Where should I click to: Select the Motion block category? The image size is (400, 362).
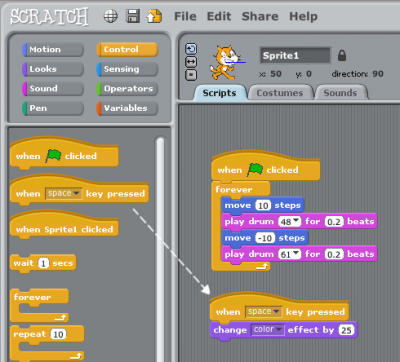[53, 49]
